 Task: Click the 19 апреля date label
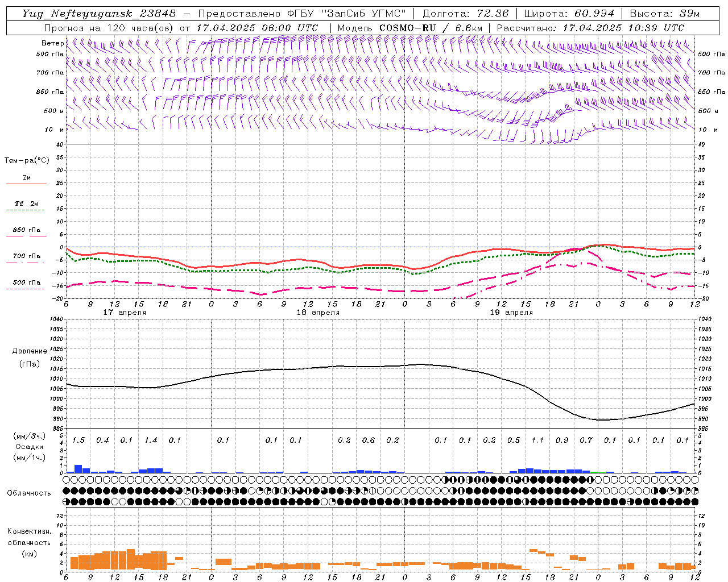[511, 313]
